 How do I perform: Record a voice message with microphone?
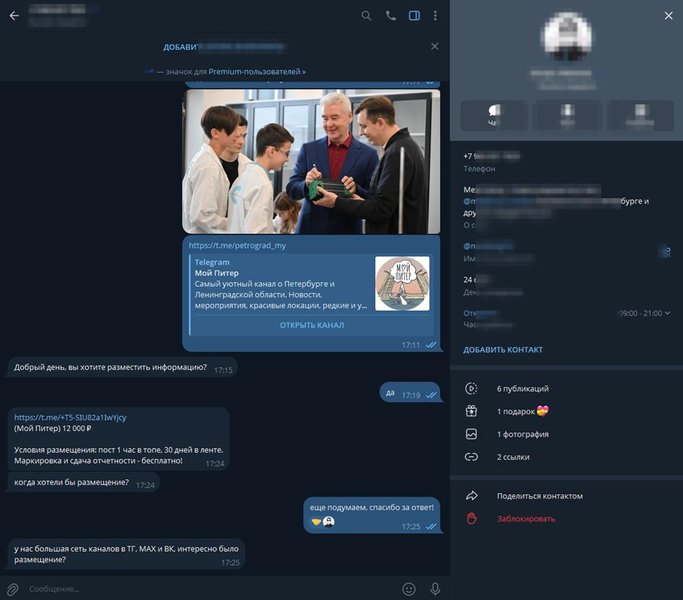point(435,589)
